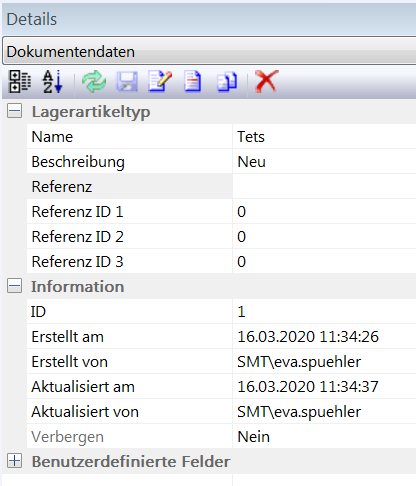Click the categorized view icon in toolbar
This screenshot has width=416, height=486.
click(x=19, y=82)
